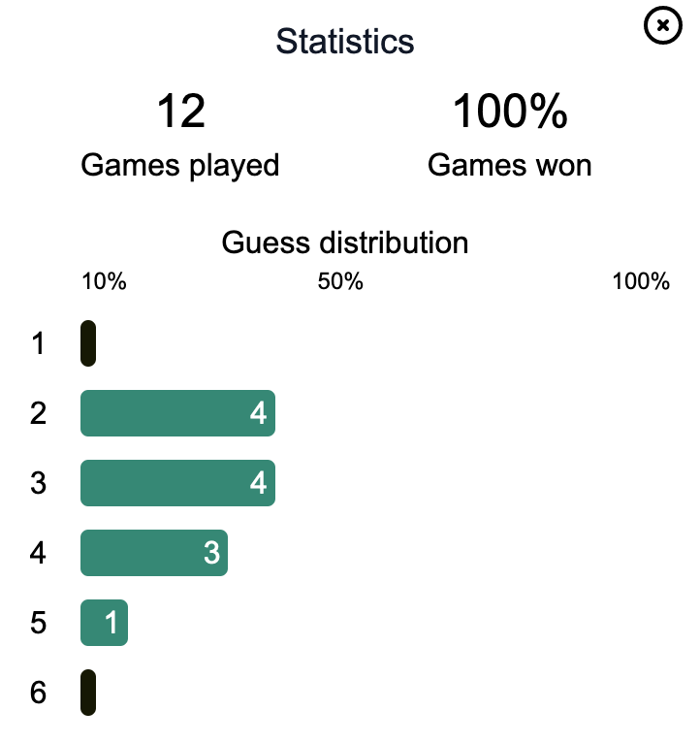Select the 12 games played number
700x743 pixels.
tap(180, 111)
